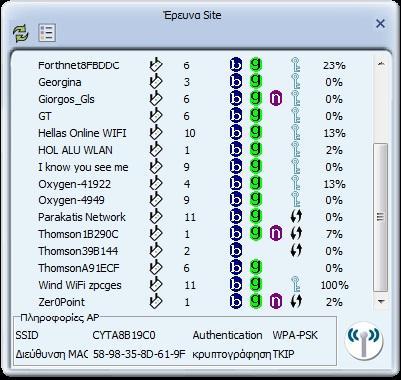The width and height of the screenshot is (401, 380).
Task: Click the green g icon for ThomsonA91ECF
Action: click(256, 267)
